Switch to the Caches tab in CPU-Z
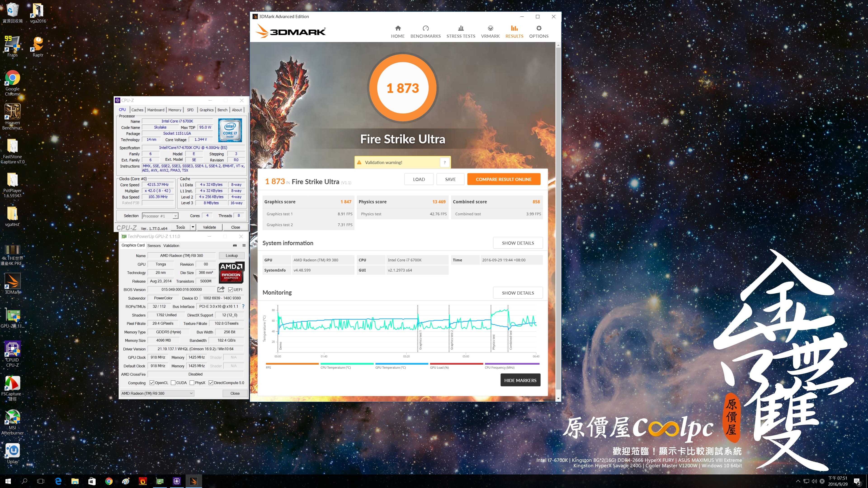This screenshot has width=868, height=488. point(137,110)
